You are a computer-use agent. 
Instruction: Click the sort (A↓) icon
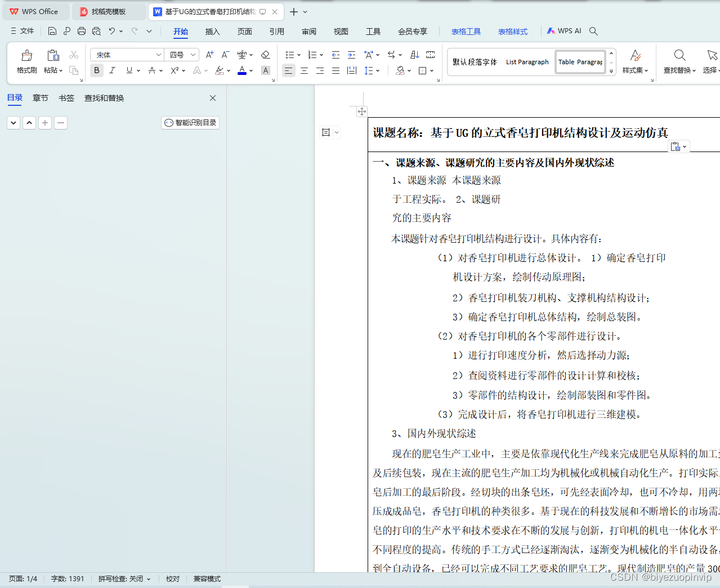pyautogui.click(x=415, y=55)
